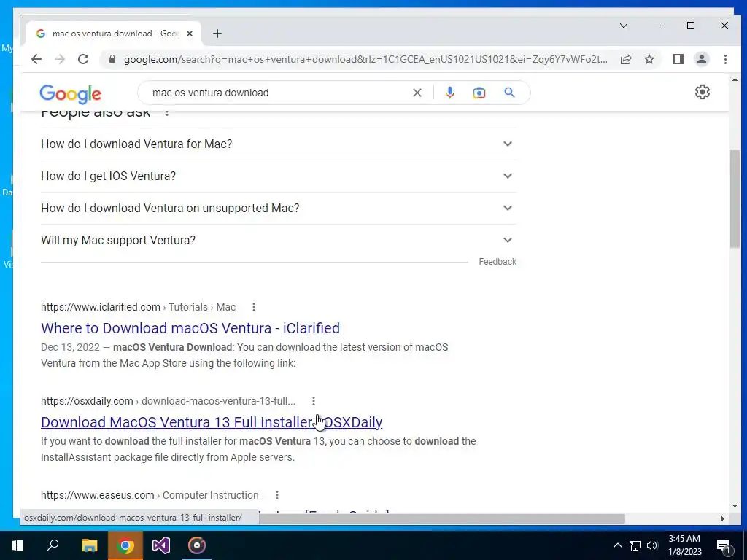The height and width of the screenshot is (560, 747).
Task: Click the padlock site info icon
Action: [112, 59]
